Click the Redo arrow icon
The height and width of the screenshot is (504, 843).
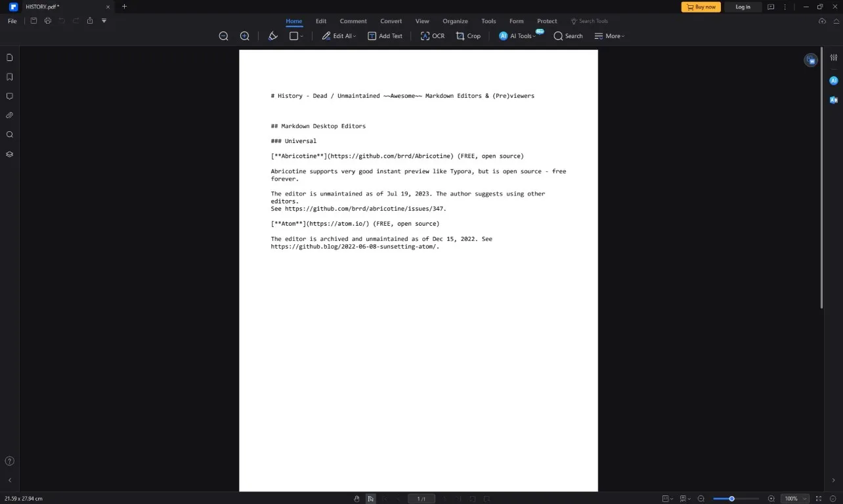(x=76, y=21)
